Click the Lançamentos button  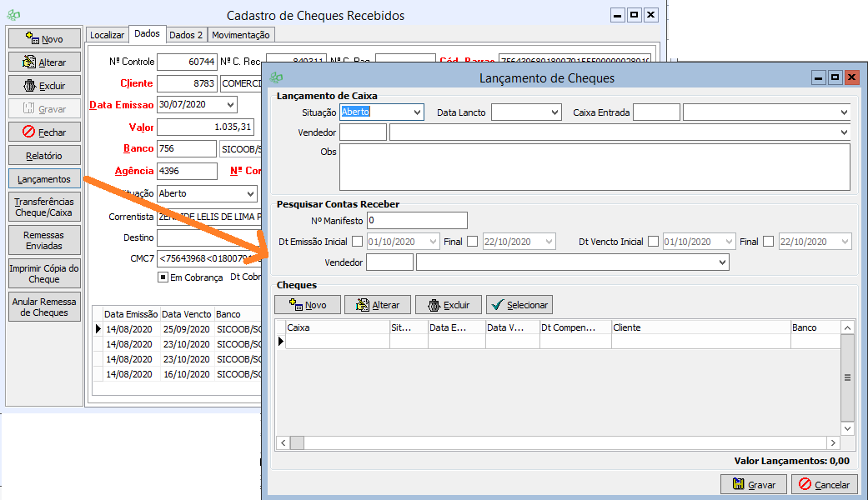45,178
